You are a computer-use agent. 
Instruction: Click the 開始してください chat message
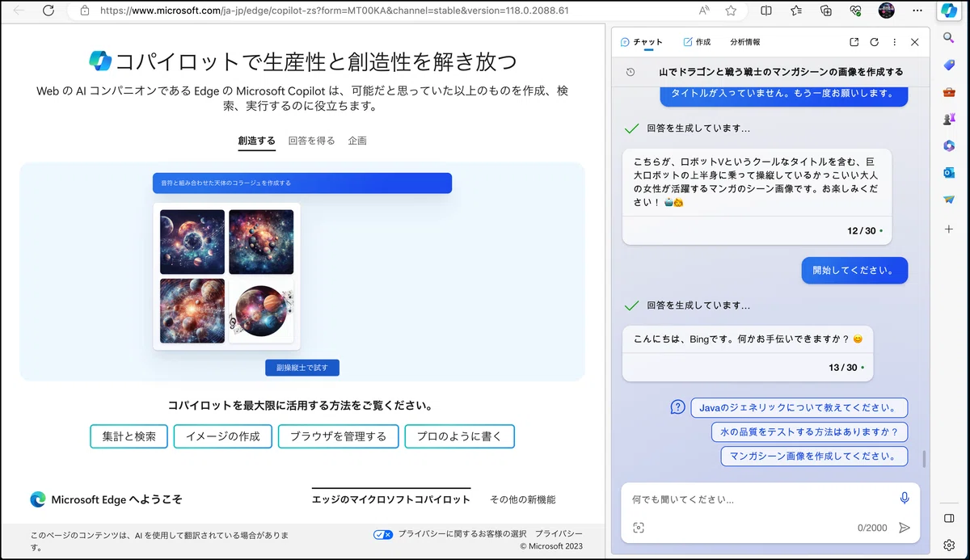[x=854, y=271]
